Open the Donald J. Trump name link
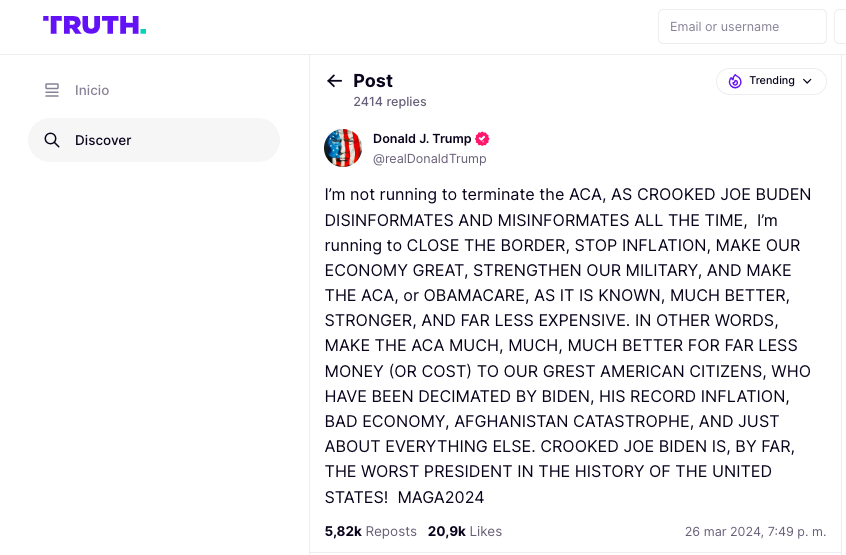Image resolution: width=846 pixels, height=555 pixels. click(422, 139)
